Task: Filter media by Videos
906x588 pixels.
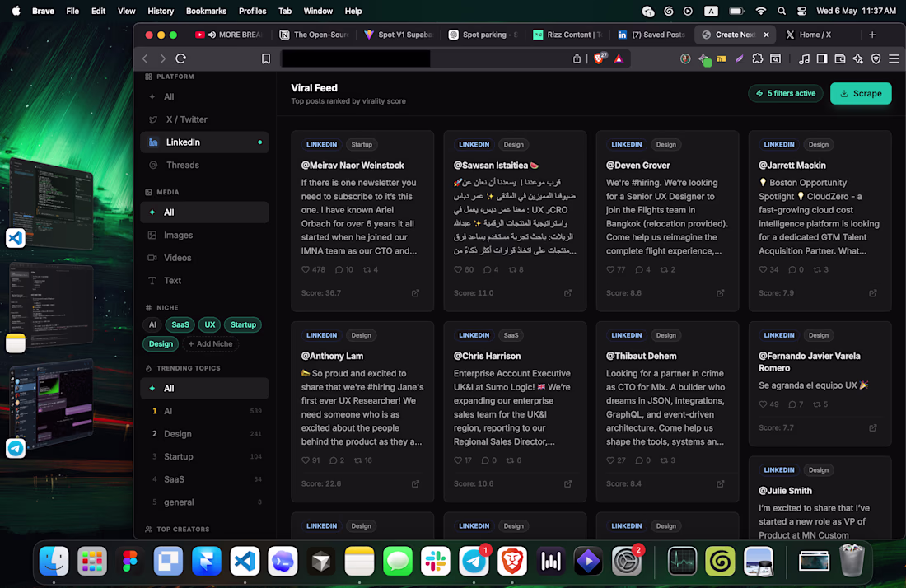Action: pyautogui.click(x=204, y=259)
